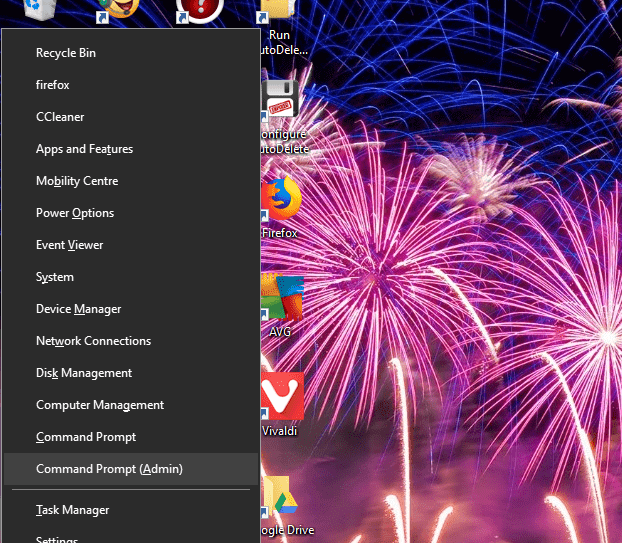Open Apps and Features
The image size is (622, 543).
pos(131,149)
